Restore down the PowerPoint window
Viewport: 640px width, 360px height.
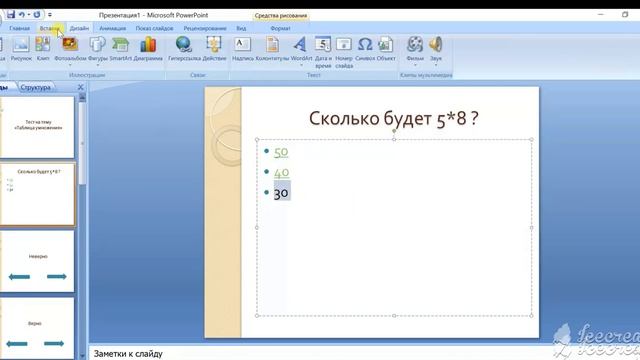pos(625,14)
